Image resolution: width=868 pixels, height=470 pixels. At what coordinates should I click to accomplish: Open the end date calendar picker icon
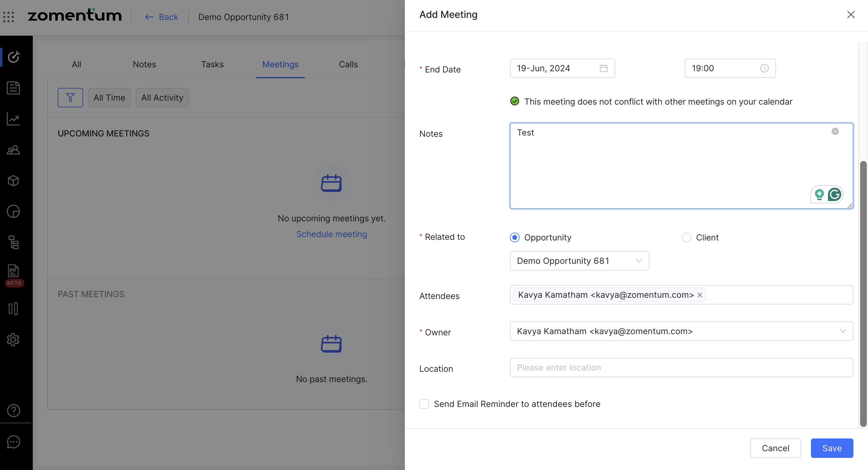click(603, 68)
